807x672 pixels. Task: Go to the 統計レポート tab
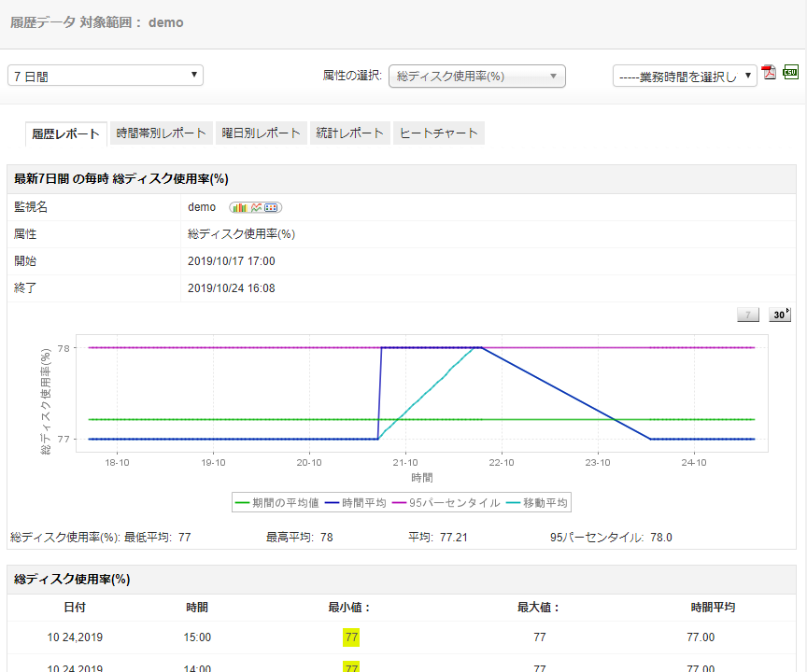coord(349,133)
